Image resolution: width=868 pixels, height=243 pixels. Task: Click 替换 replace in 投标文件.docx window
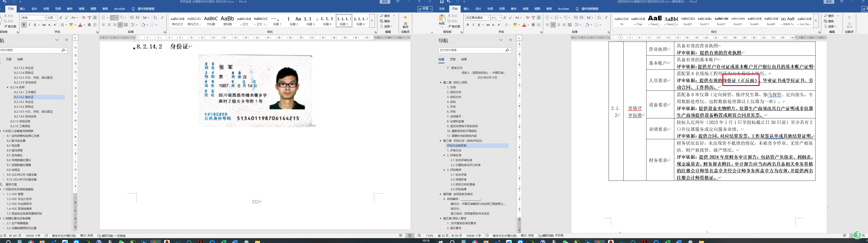coord(385,21)
